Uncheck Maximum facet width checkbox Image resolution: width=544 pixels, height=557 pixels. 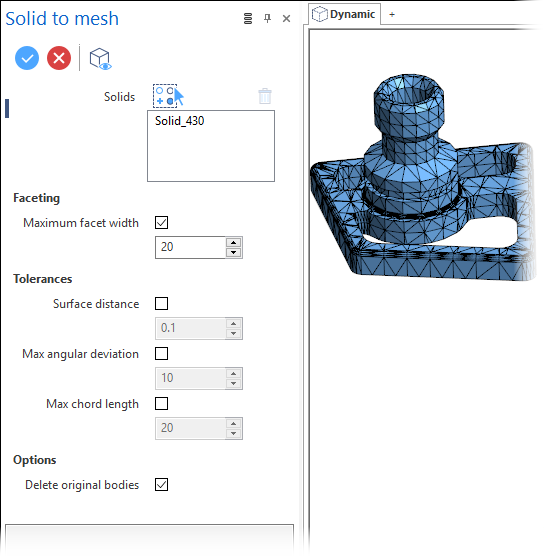(162, 223)
